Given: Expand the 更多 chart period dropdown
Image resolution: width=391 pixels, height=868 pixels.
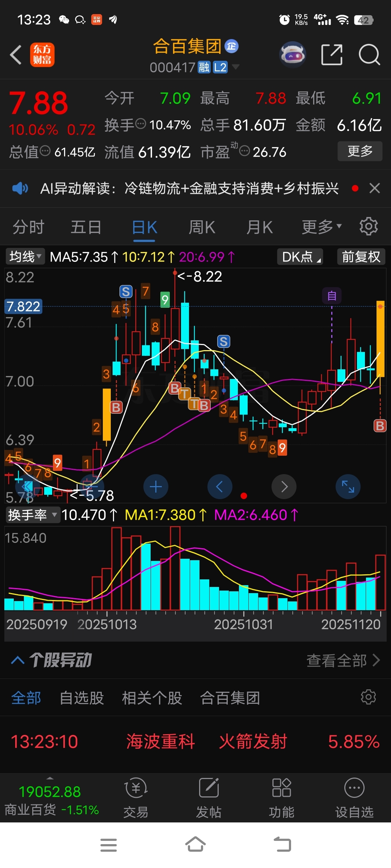Looking at the screenshot, I should click(322, 227).
